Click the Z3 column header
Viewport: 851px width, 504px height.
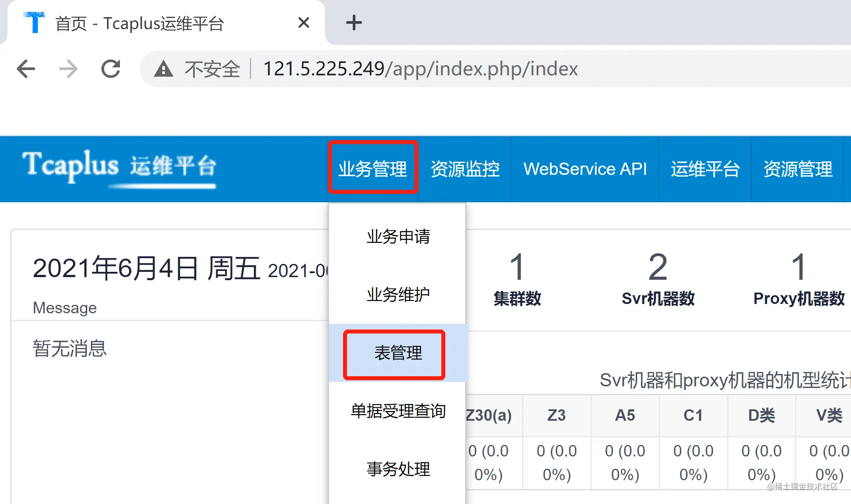556,415
